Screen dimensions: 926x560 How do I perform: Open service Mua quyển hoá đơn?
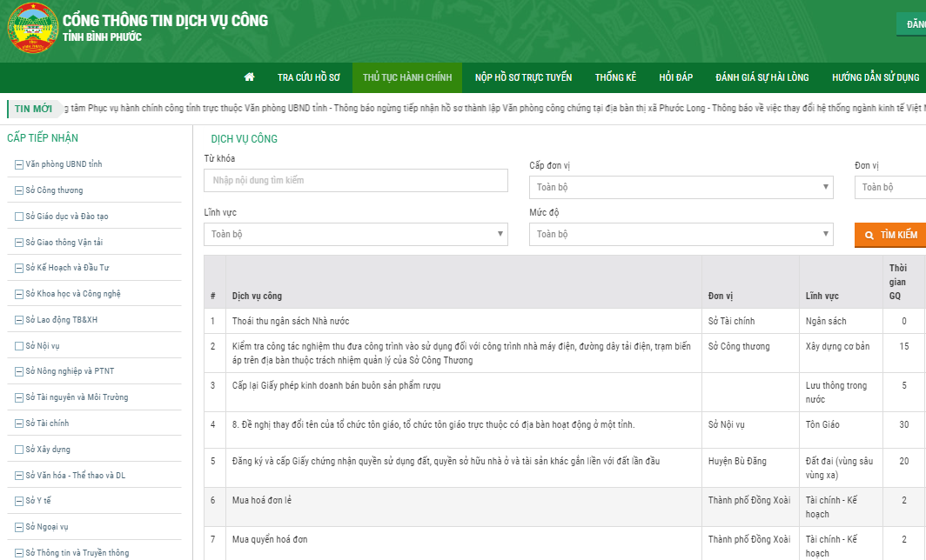270,539
